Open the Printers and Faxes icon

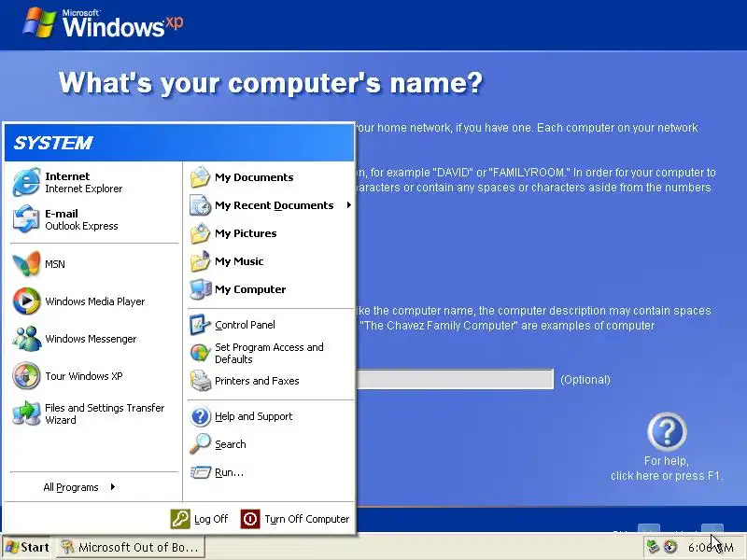[200, 381]
